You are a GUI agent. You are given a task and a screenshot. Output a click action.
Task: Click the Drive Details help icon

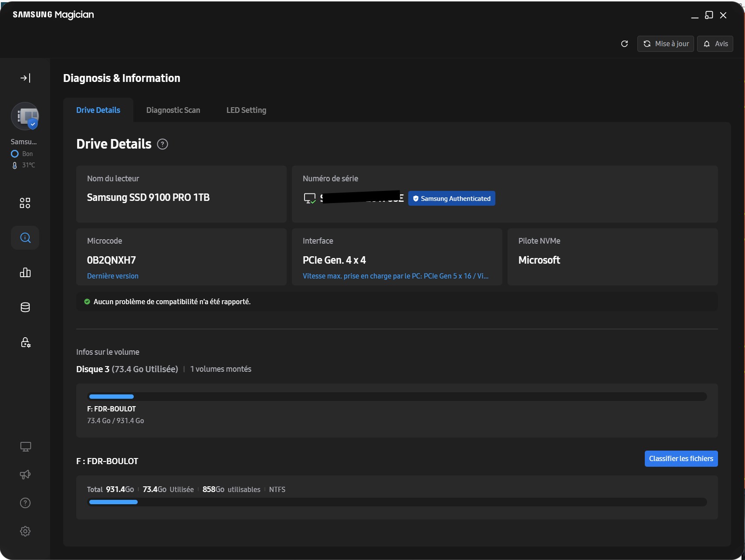tap(163, 144)
